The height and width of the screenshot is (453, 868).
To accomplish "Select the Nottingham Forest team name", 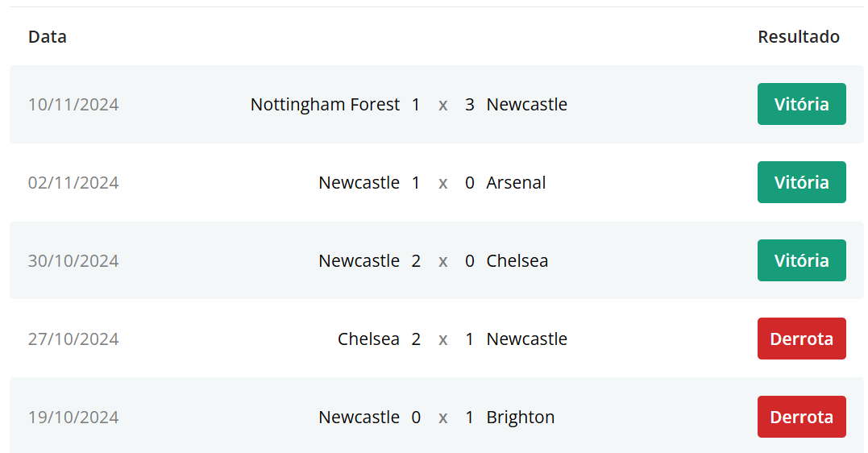I will pos(325,105).
